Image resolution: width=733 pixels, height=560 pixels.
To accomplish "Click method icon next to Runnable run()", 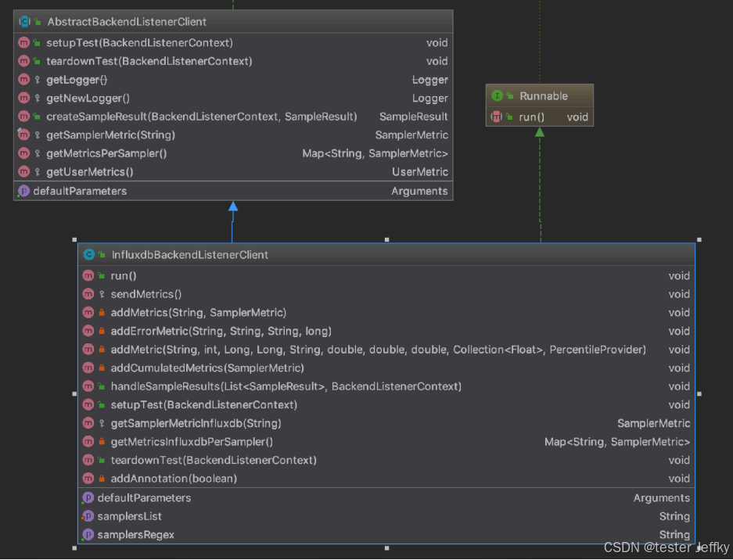I will point(497,117).
